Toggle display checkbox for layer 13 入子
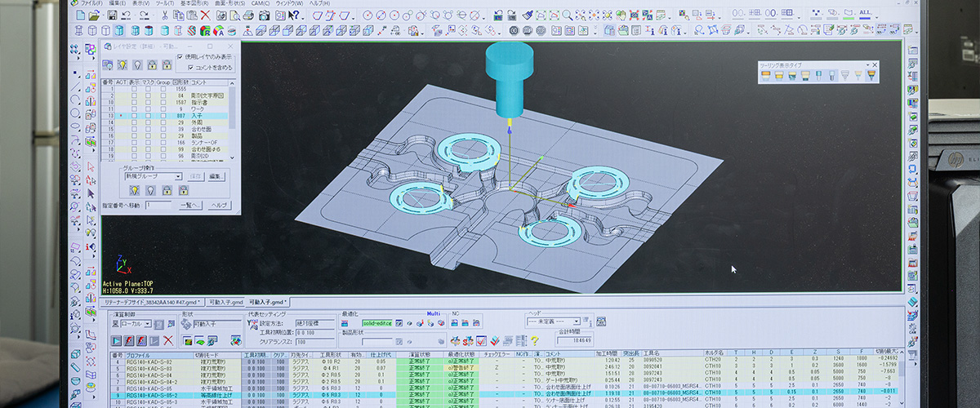Screen dimensions: 980x408 pyautogui.click(x=135, y=116)
